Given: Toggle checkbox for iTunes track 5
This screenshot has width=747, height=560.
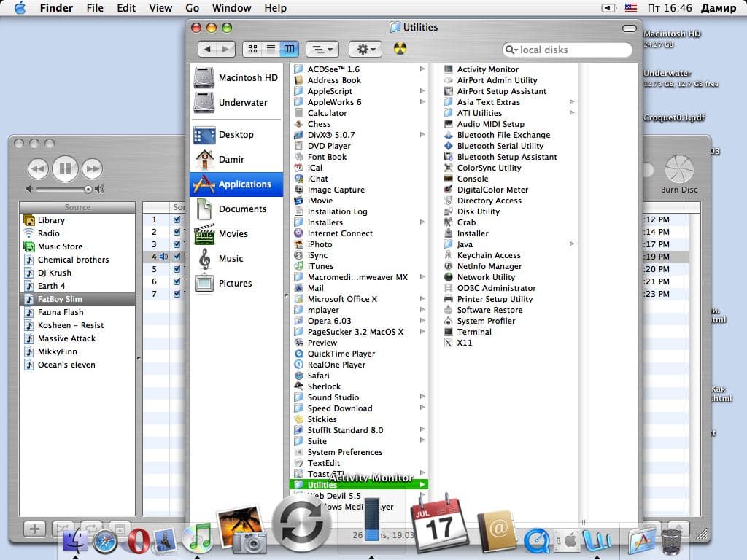Looking at the screenshot, I should pos(177,269).
